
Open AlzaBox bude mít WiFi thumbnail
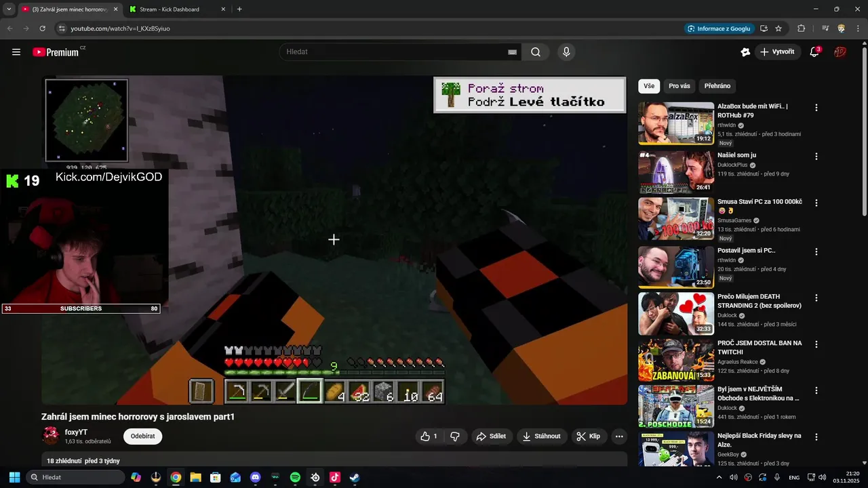pyautogui.click(x=676, y=123)
